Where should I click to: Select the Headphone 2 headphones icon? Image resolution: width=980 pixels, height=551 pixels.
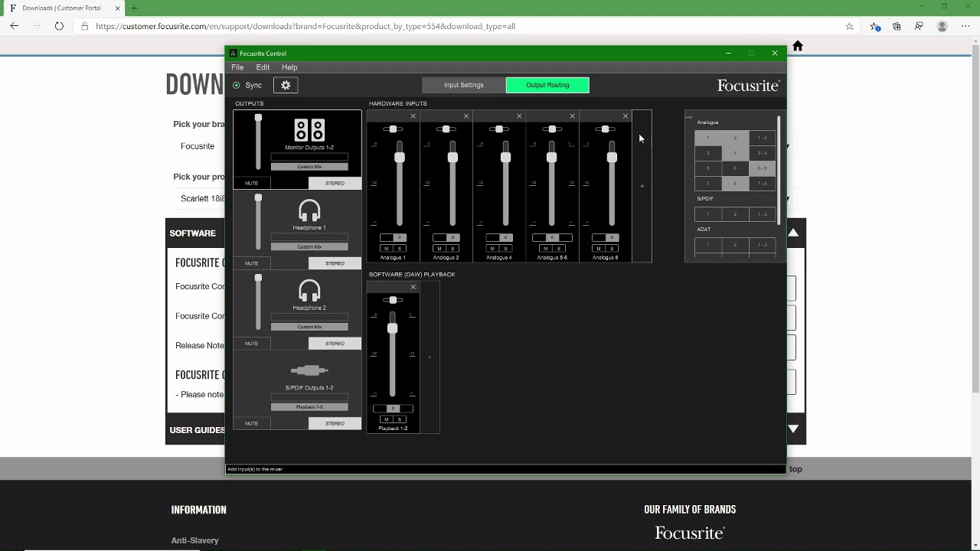tap(309, 291)
